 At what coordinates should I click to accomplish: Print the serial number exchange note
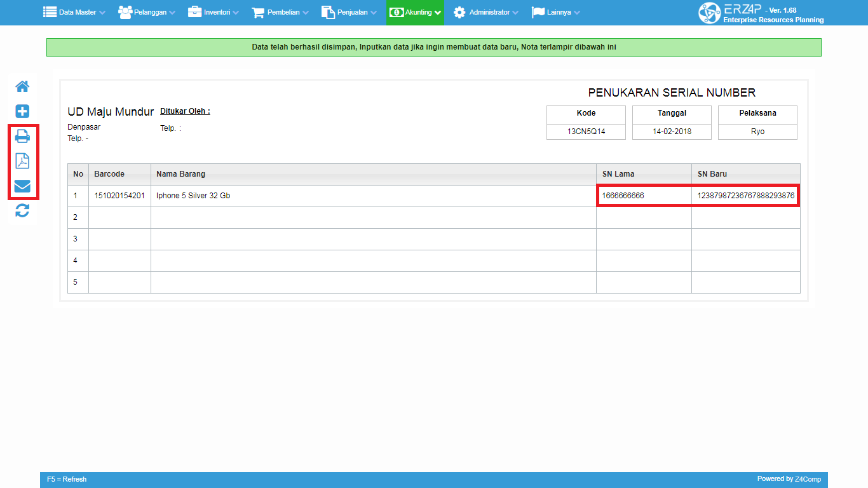tap(22, 136)
